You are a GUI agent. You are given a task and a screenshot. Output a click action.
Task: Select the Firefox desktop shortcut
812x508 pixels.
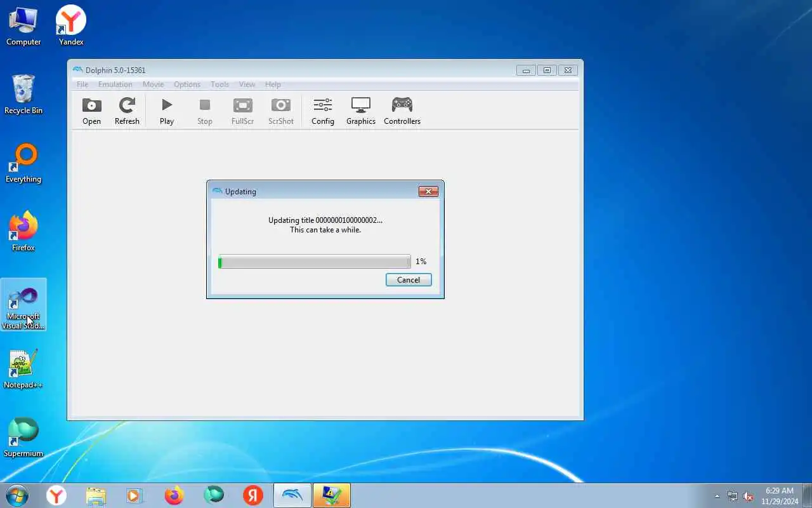pyautogui.click(x=23, y=232)
